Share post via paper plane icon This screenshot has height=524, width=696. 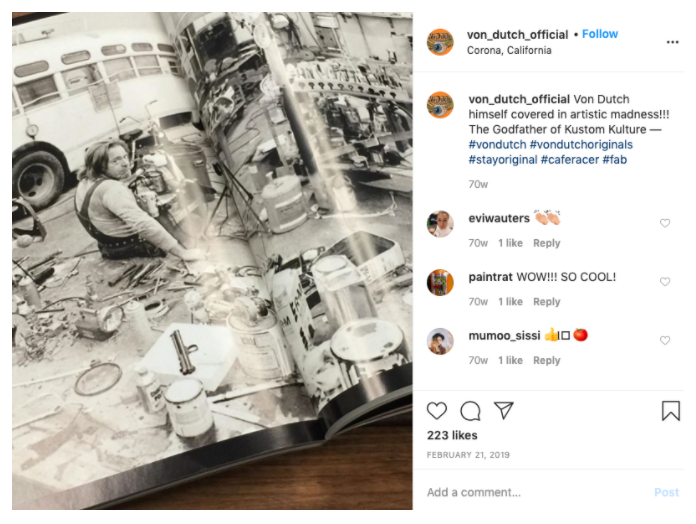click(504, 410)
